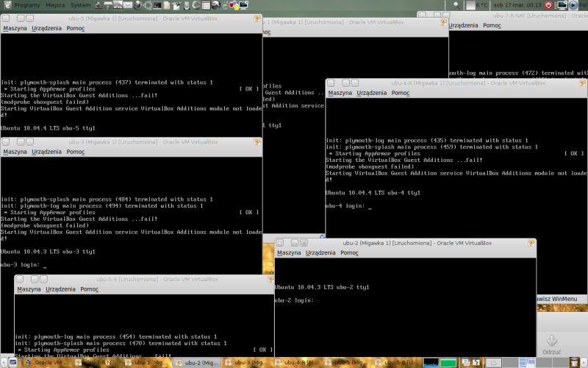Switch to ubu-3 taskbar entry

pyautogui.click(x=248, y=363)
